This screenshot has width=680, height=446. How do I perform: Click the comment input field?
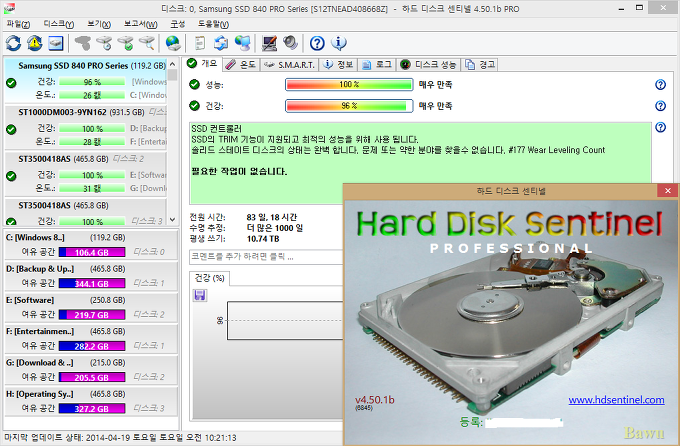tap(266, 257)
